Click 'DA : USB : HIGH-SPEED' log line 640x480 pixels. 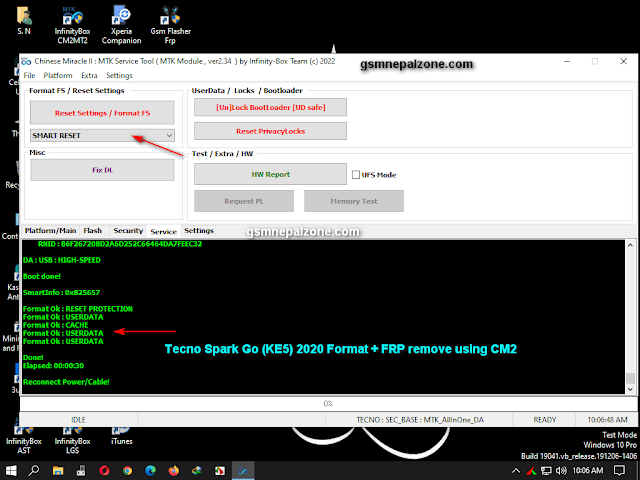click(x=62, y=260)
